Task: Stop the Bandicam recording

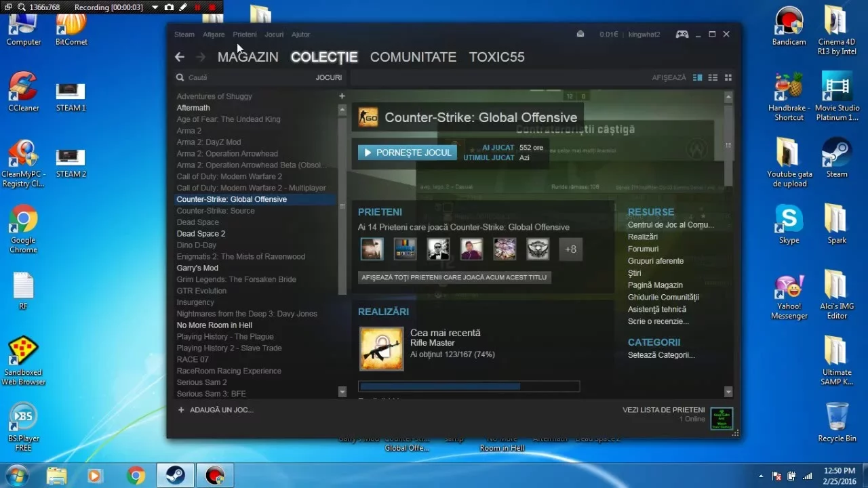Action: coord(212,7)
